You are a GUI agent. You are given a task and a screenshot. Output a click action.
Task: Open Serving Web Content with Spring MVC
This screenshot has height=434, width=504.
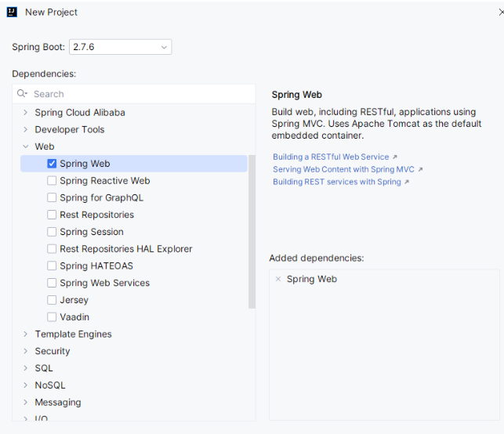(343, 169)
